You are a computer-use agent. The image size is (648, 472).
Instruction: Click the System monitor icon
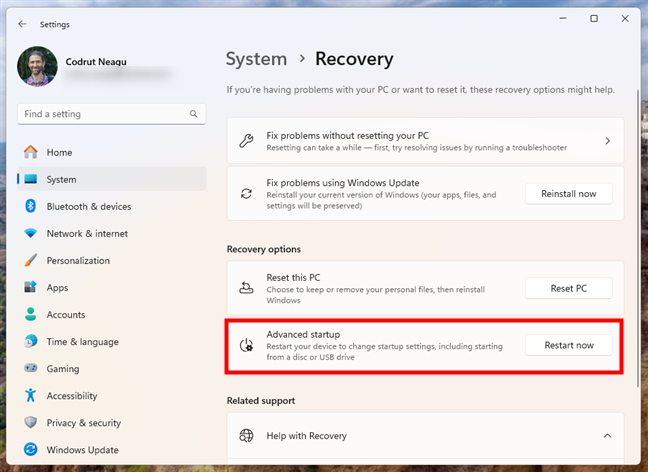coord(31,179)
